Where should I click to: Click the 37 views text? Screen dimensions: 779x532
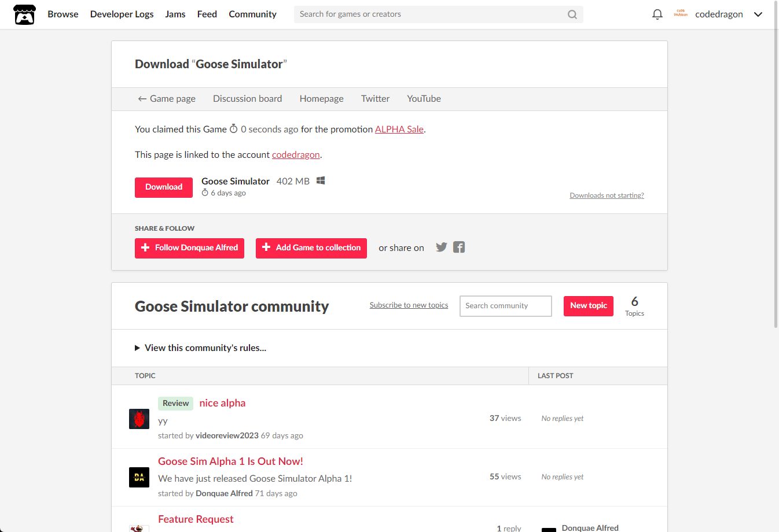[x=505, y=418]
